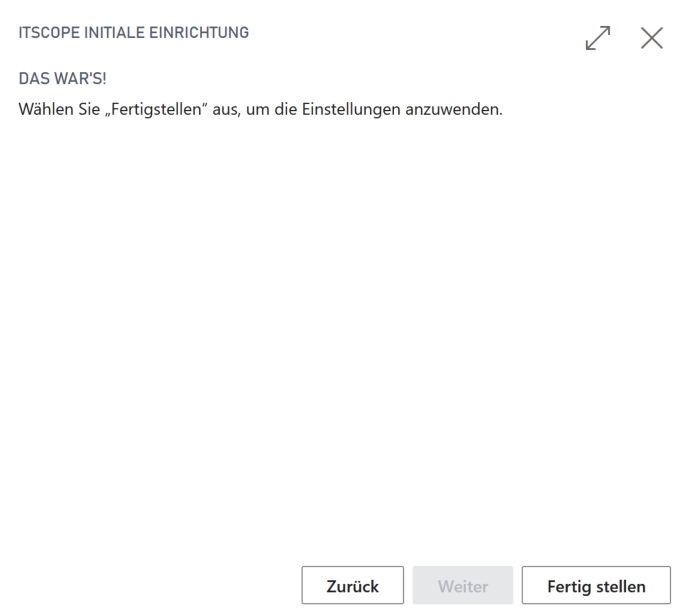Dismiss the wizard using the X icon

pyautogui.click(x=652, y=38)
